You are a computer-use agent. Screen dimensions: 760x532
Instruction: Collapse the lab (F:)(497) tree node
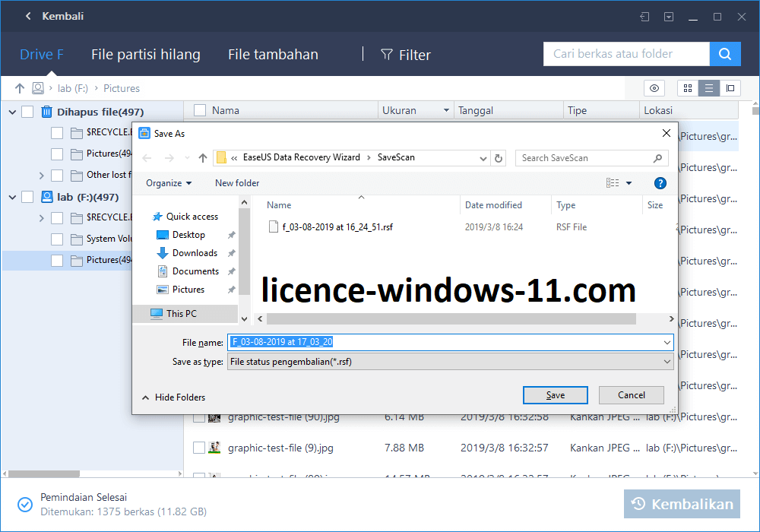pos(13,197)
